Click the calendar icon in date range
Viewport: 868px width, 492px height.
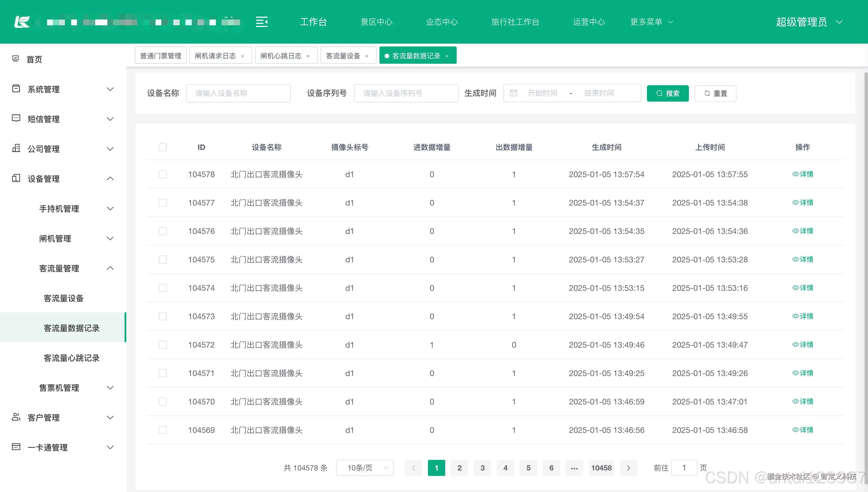coord(513,93)
